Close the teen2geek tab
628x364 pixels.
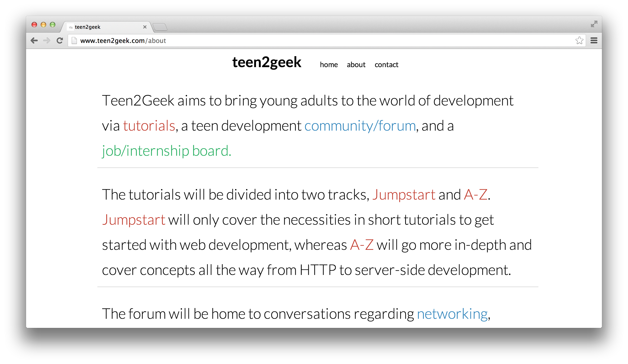point(144,27)
